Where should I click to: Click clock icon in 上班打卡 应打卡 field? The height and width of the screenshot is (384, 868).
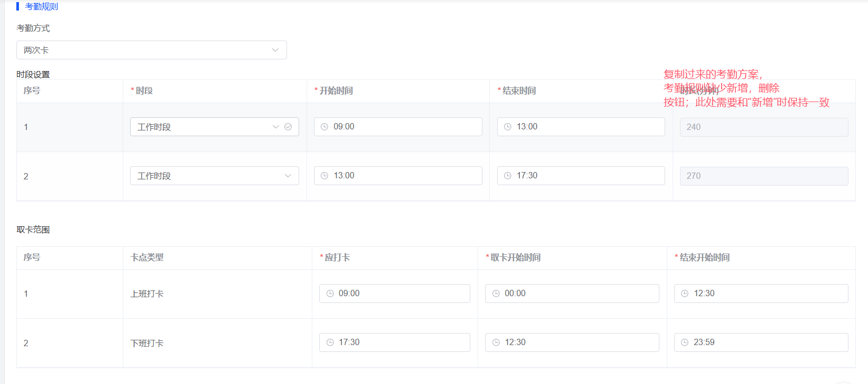tap(330, 294)
